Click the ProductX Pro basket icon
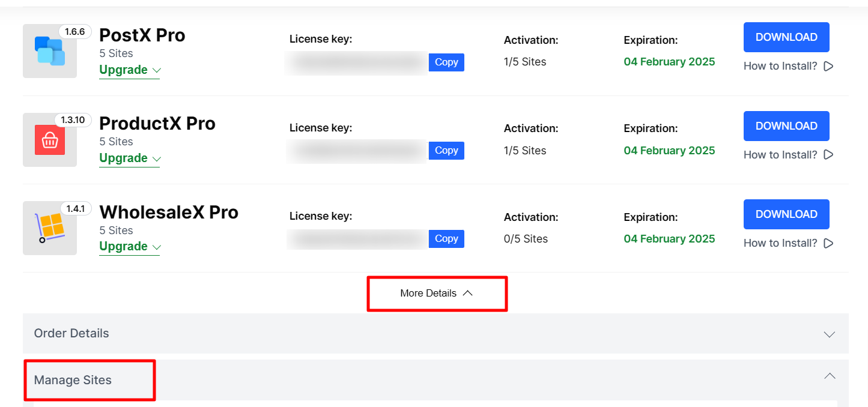The image size is (868, 407). click(50, 140)
